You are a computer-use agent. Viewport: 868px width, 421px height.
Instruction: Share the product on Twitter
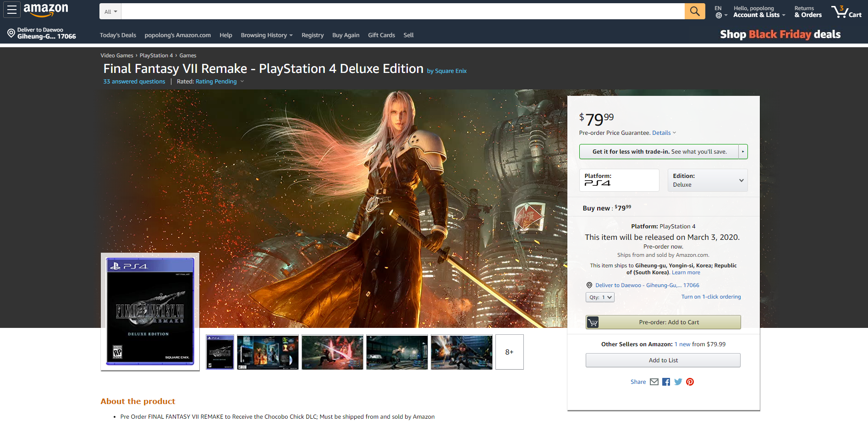coord(678,382)
